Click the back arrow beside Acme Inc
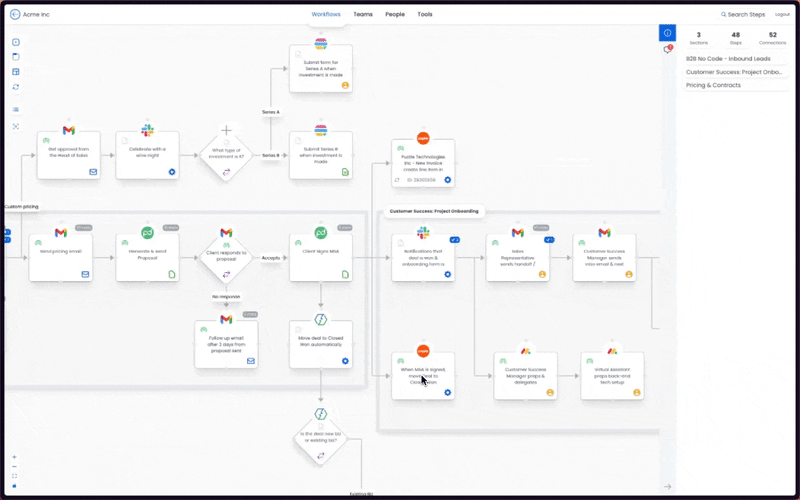The image size is (800, 500). (15, 14)
